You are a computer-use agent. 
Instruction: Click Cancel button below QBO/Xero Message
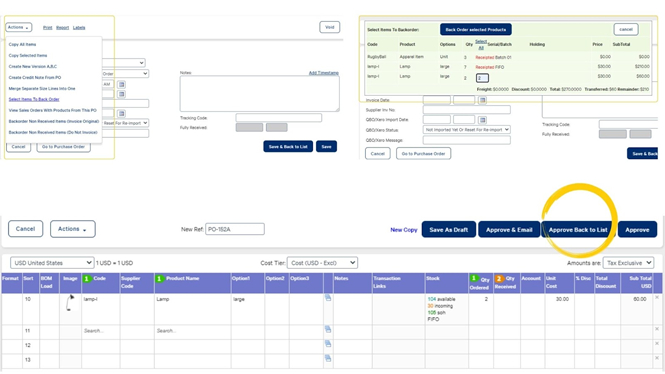pos(377,154)
